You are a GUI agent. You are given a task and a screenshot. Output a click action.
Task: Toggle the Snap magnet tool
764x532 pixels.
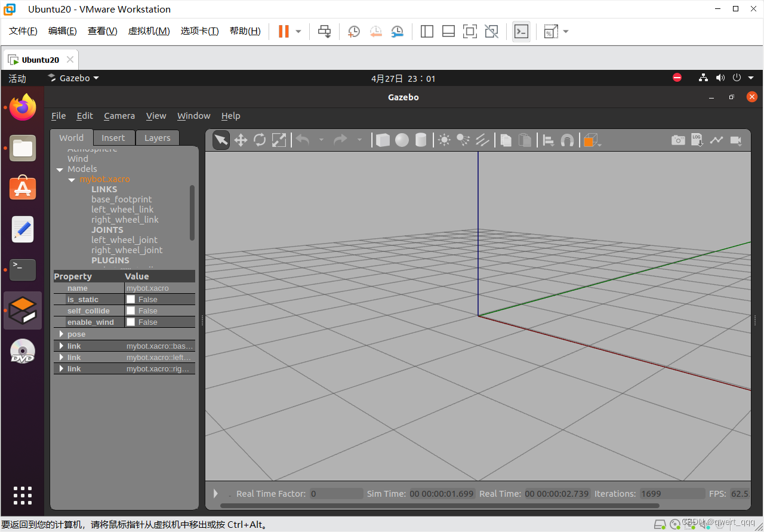pyautogui.click(x=567, y=140)
